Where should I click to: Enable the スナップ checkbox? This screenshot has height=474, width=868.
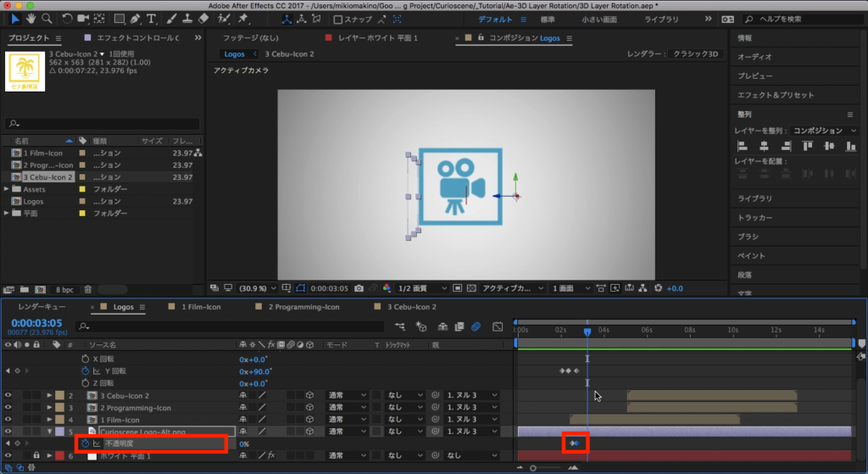tap(338, 20)
